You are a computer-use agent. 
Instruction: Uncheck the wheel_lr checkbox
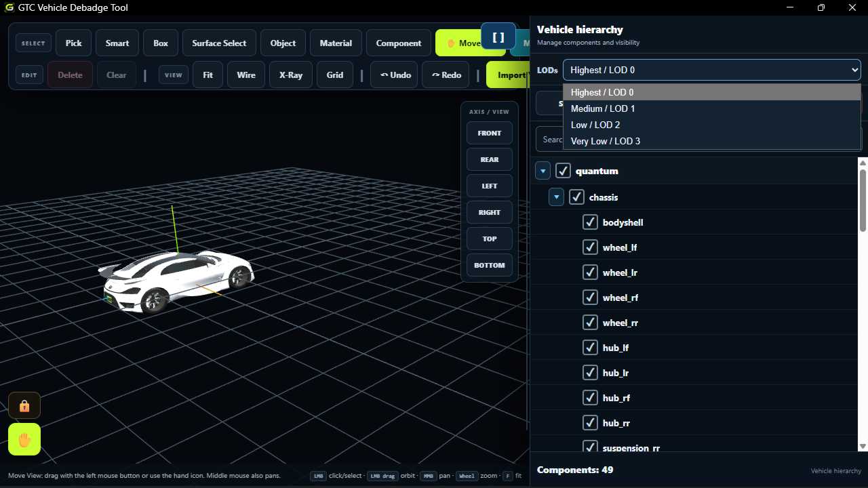(590, 272)
